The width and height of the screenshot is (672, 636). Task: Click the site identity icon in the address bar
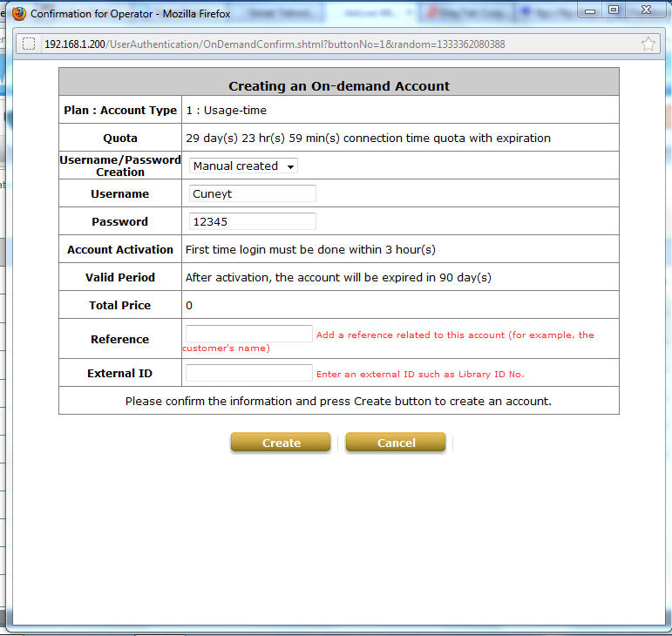pos(29,44)
